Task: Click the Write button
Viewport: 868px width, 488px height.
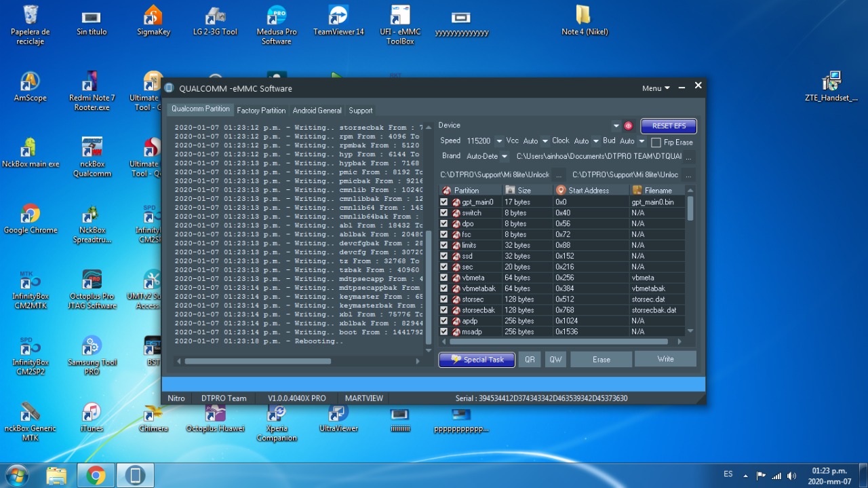Action: [x=665, y=359]
